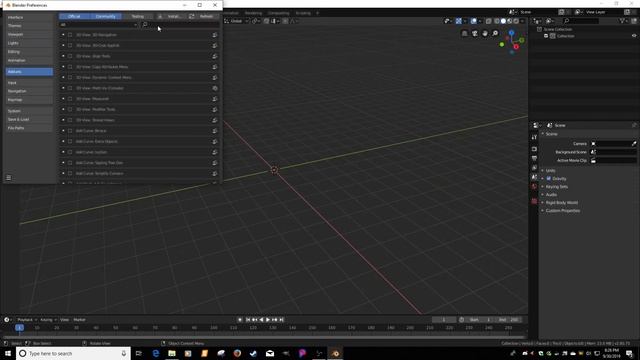This screenshot has height=360, width=640.
Task: Toggle viewport gizmo visibility button
Action: (458, 21)
